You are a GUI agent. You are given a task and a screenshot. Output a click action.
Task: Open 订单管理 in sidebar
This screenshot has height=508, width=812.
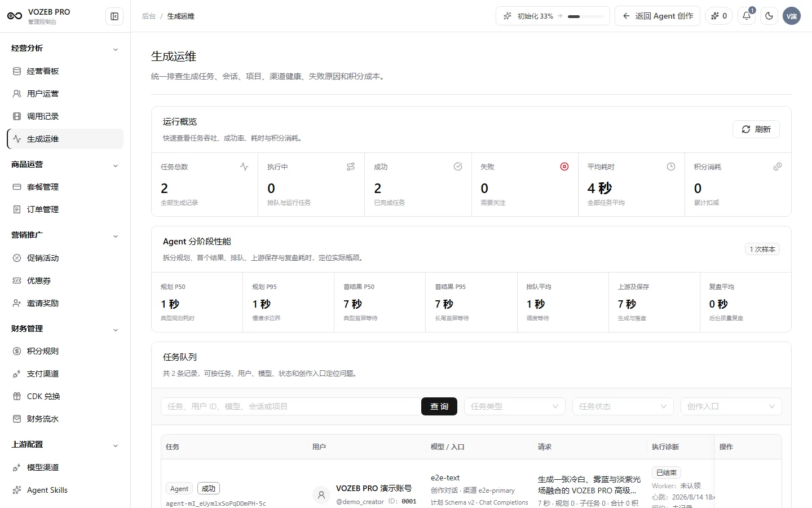click(65, 209)
